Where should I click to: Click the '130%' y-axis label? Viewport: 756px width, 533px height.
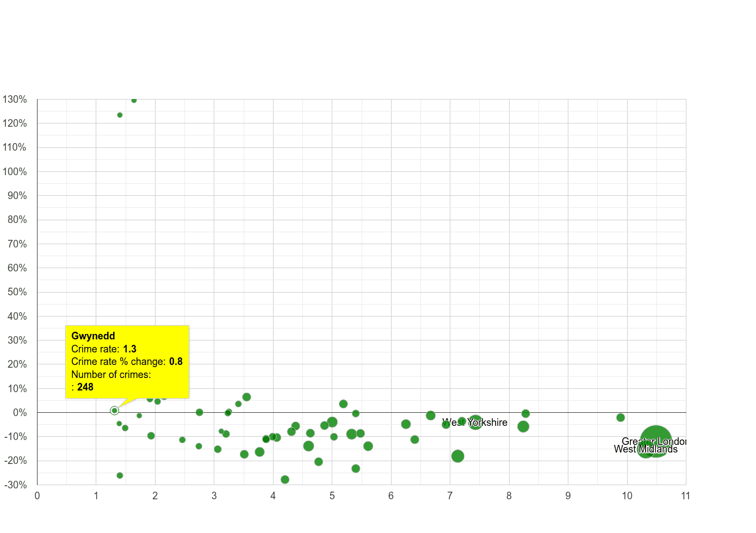15,100
